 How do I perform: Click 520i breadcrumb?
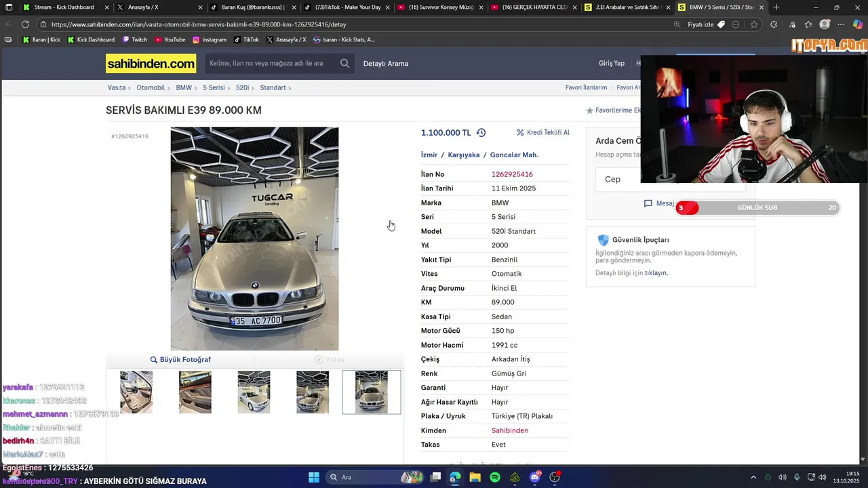tap(242, 87)
